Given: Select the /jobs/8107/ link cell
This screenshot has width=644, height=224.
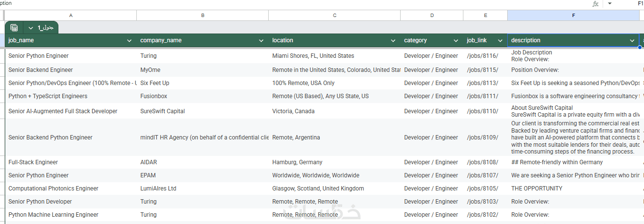Looking at the screenshot, I should pos(485,175).
